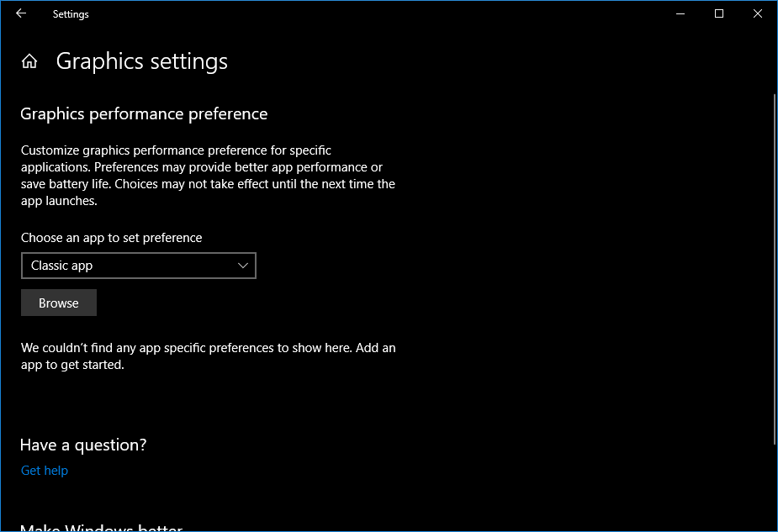The image size is (778, 532).
Task: Click the vertical scrollbar thumb
Action: pyautogui.click(x=773, y=269)
